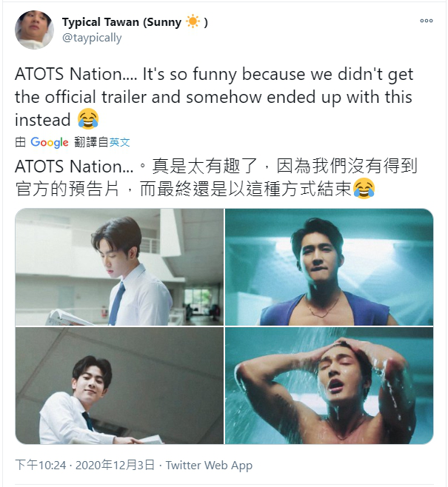This screenshot has height=487, width=448.
Task: Open the three-dot more options menu
Action: click(x=426, y=21)
